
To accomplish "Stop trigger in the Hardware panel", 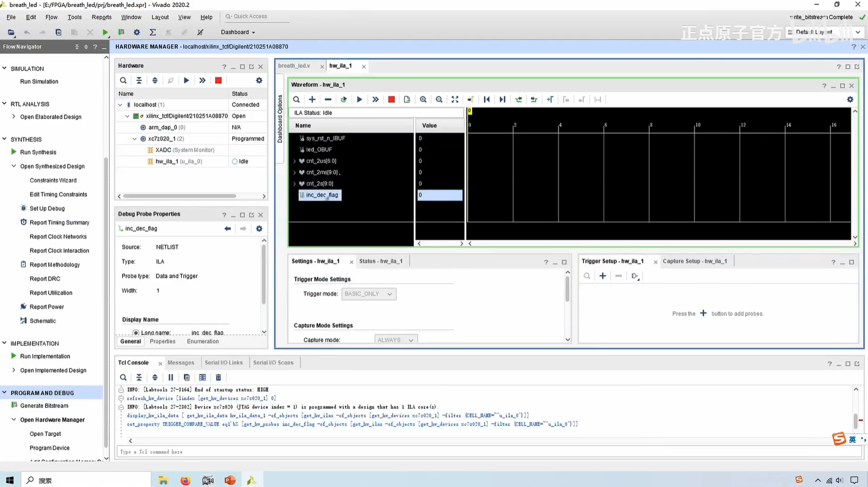I will [x=218, y=80].
